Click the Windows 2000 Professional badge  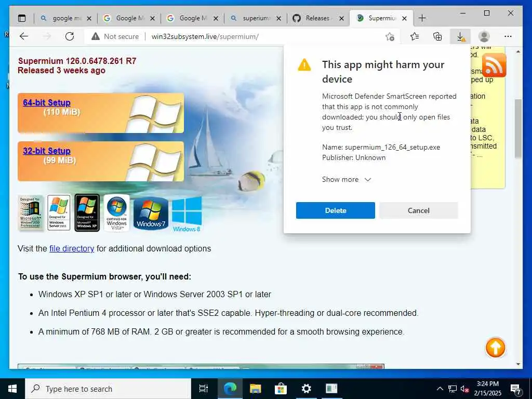pyautogui.click(x=31, y=213)
